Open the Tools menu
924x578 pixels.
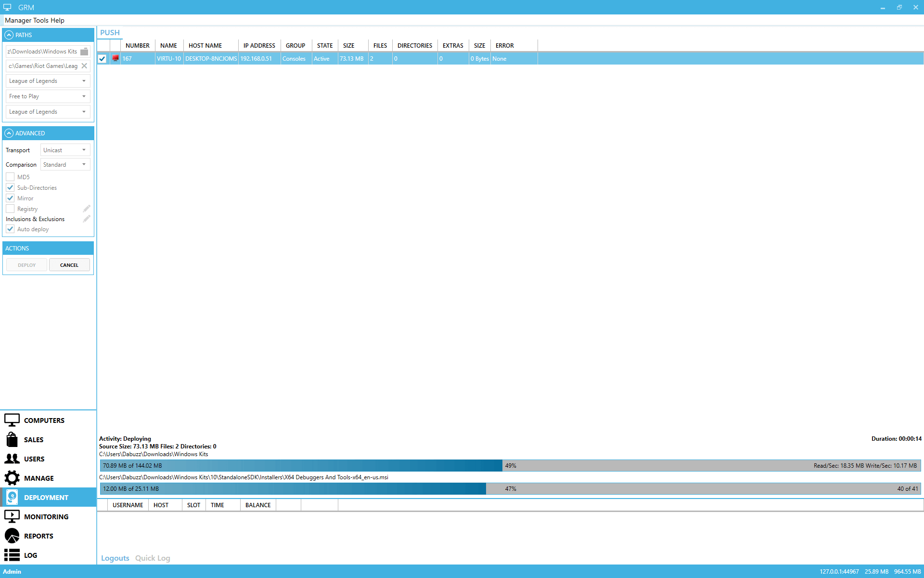point(41,20)
